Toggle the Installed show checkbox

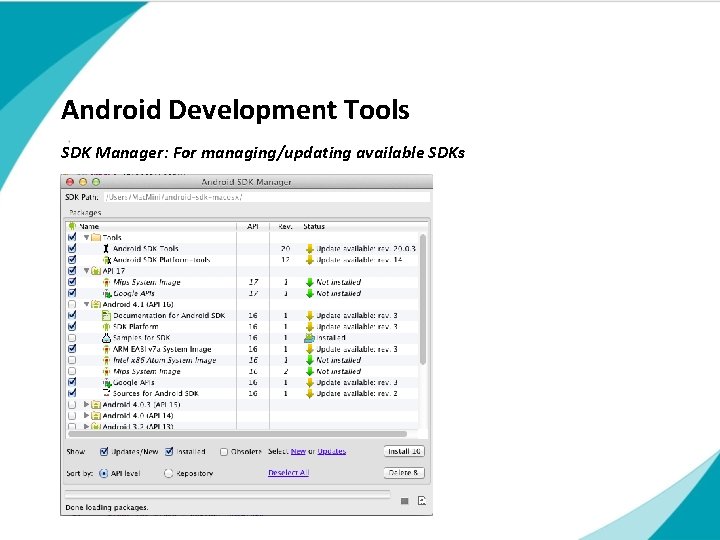click(169, 452)
